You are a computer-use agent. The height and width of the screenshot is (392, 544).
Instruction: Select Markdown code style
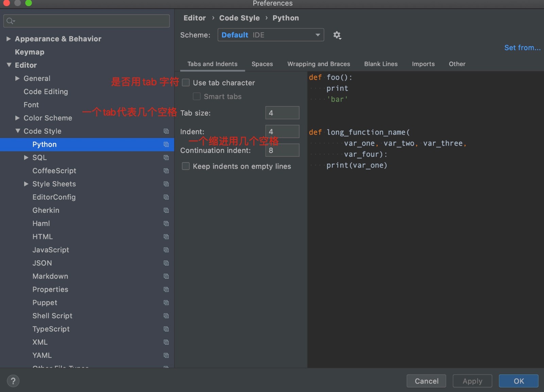click(50, 276)
